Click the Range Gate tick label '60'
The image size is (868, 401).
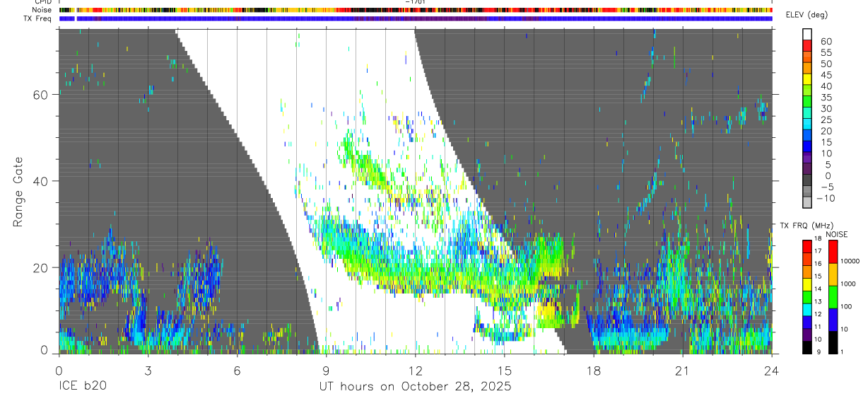tap(41, 95)
